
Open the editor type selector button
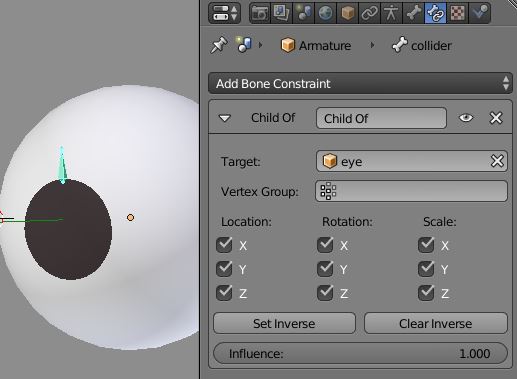point(224,13)
